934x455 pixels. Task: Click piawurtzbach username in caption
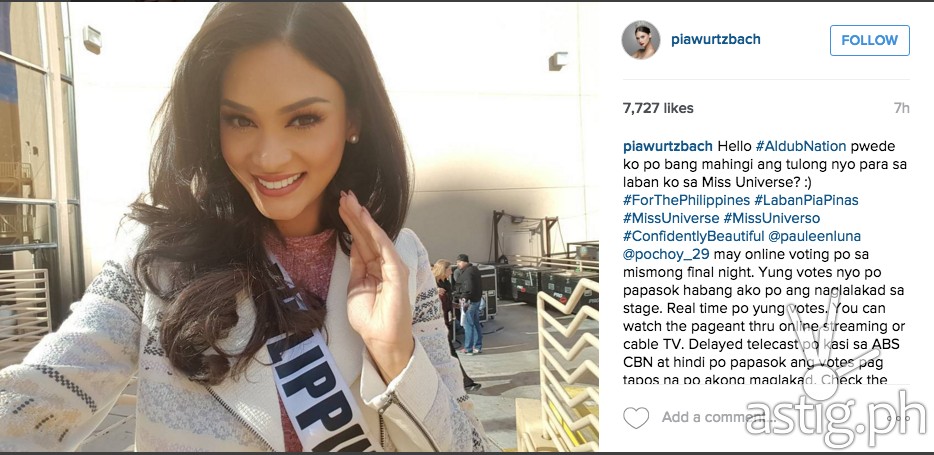click(667, 147)
